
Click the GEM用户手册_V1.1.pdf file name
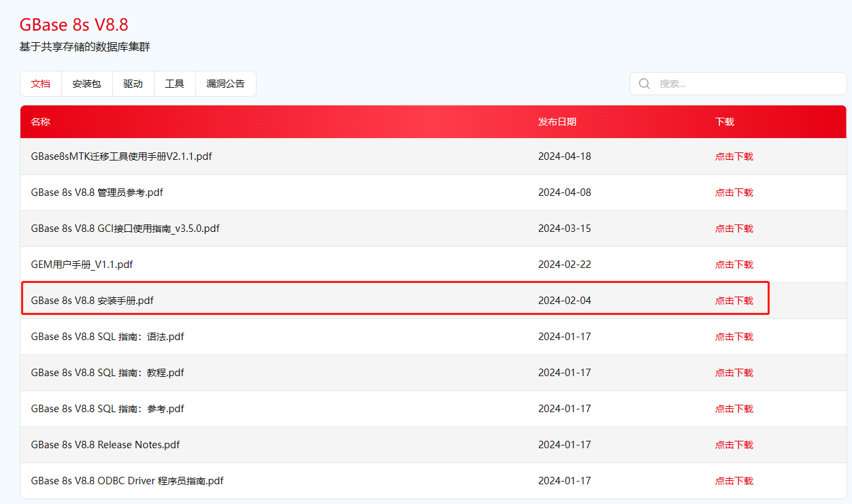point(82,265)
